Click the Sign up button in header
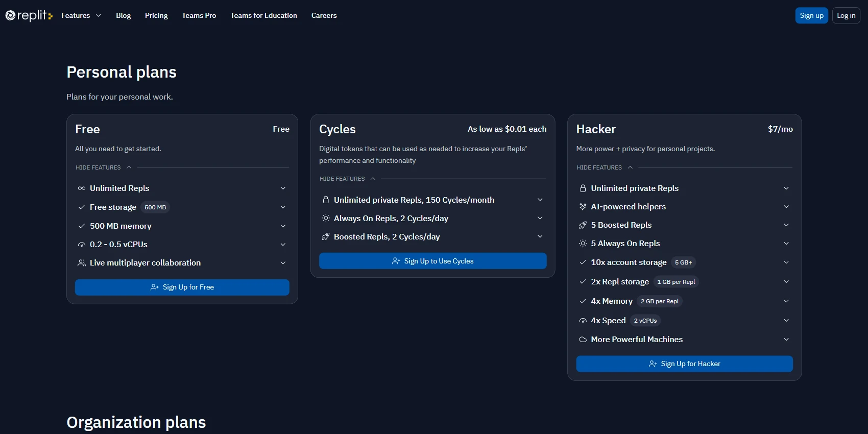 pyautogui.click(x=812, y=15)
